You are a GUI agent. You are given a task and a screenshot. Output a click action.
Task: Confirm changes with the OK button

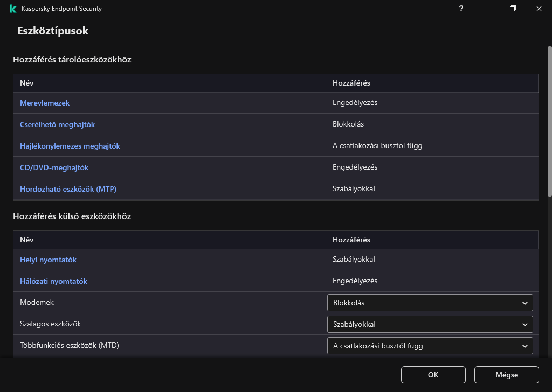pyautogui.click(x=433, y=375)
